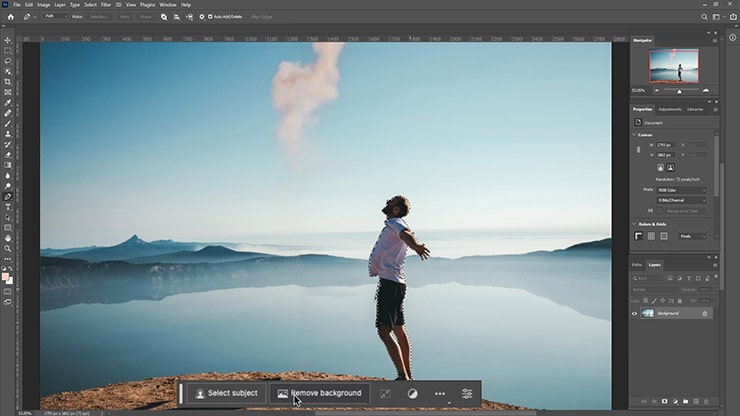Click the search icon at top right
Screen dimensions: 740x416
pyautogui.click(x=704, y=17)
